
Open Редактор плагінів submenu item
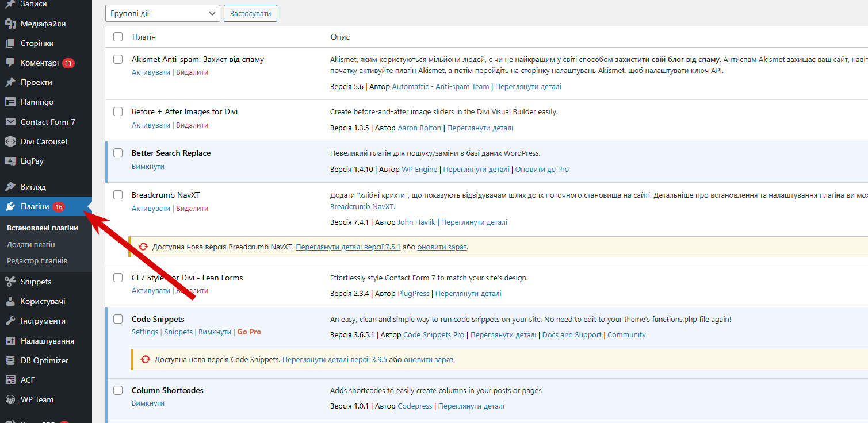coord(37,260)
